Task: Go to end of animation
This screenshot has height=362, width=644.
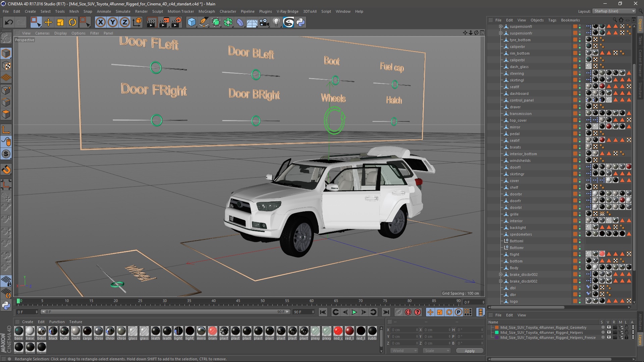Action: point(386,312)
